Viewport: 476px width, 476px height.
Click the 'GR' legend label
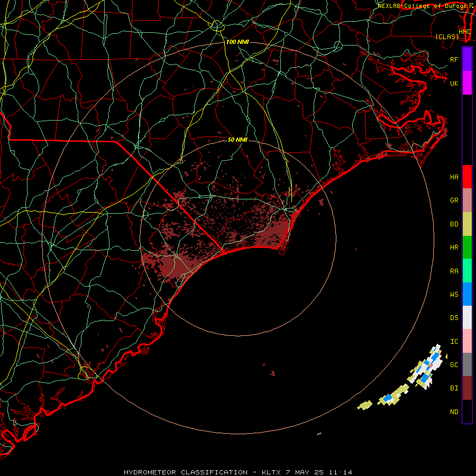454,200
